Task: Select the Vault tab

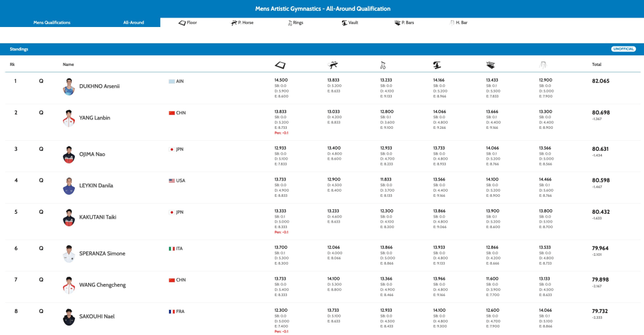Action: point(350,23)
